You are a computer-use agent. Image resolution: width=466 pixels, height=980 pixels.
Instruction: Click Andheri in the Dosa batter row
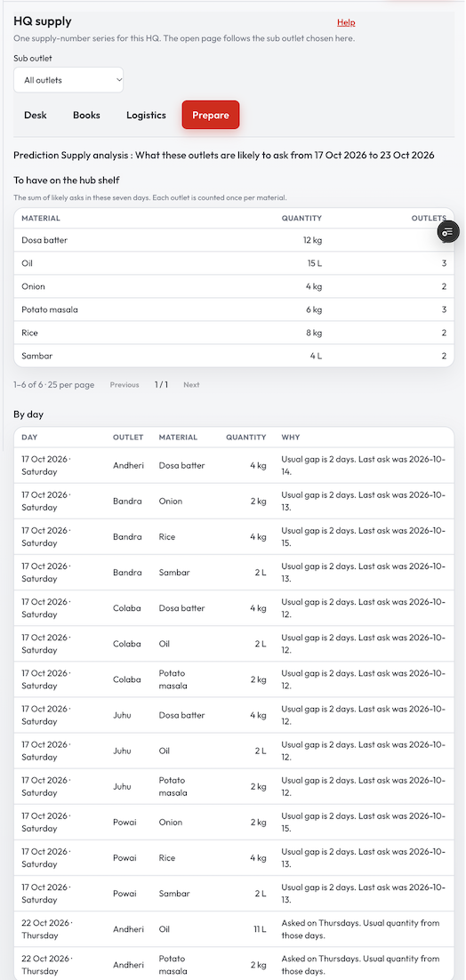coord(127,466)
